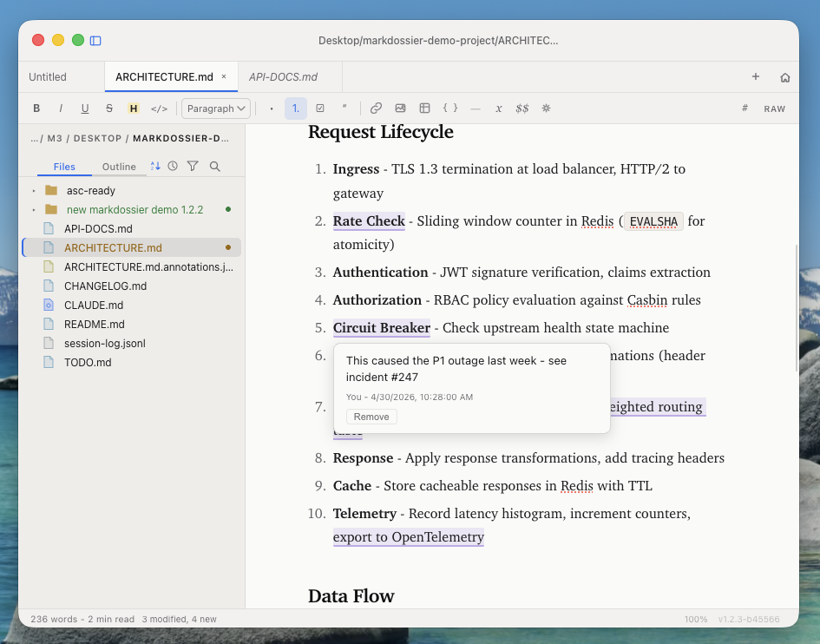Open API-DOCS.md in the file list

pos(132,228)
